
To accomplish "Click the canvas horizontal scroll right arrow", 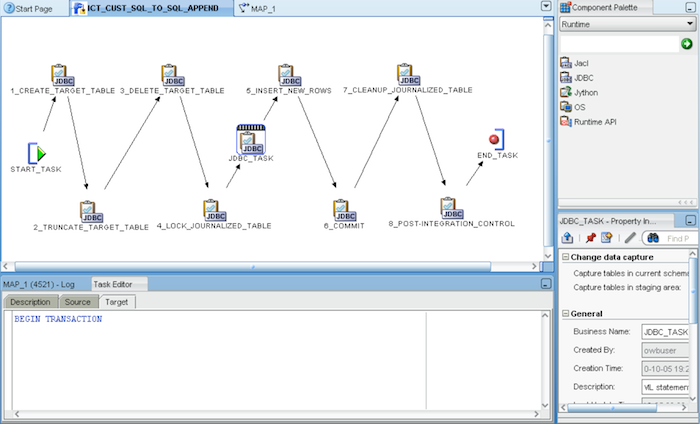I will pyautogui.click(x=534, y=266).
